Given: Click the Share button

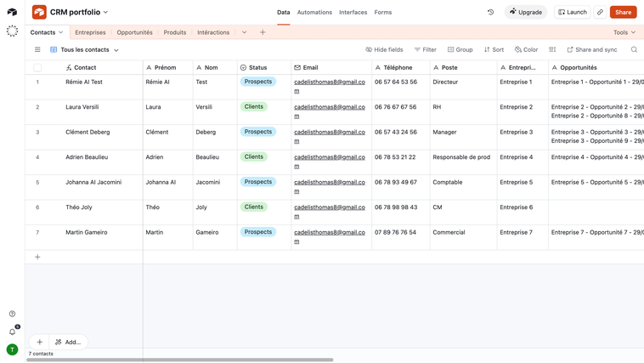Looking at the screenshot, I should (623, 13).
